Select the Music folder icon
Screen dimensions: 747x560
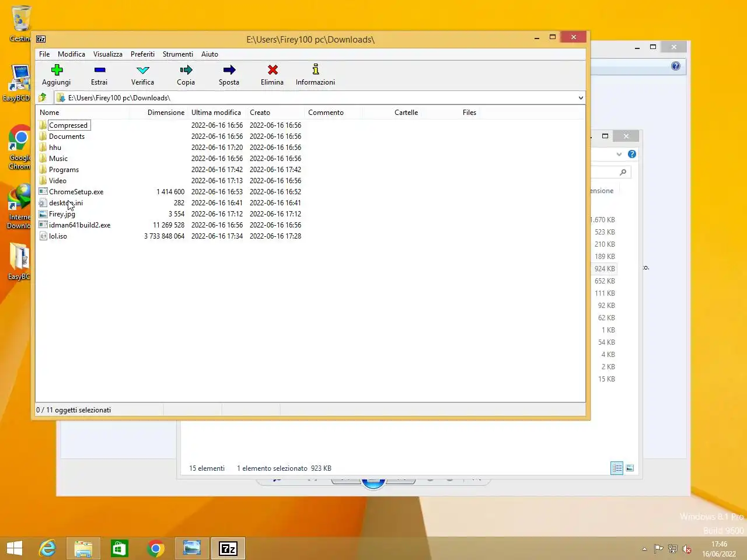[43, 158]
